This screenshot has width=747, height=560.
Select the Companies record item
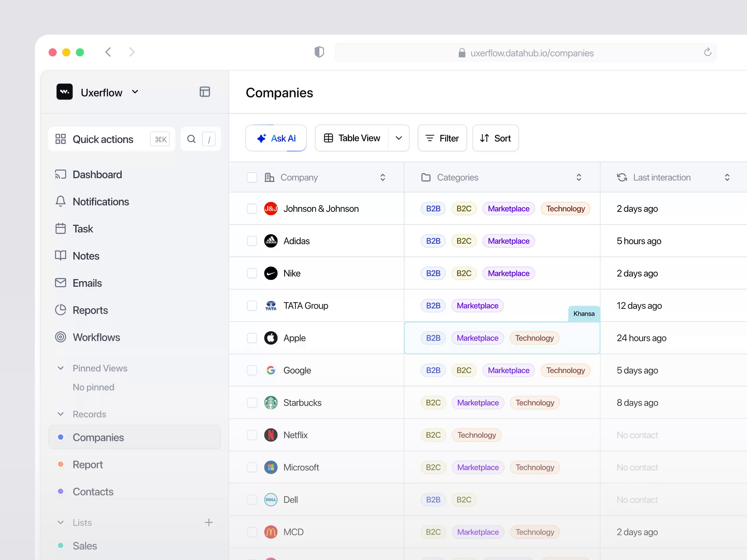[x=135, y=437]
